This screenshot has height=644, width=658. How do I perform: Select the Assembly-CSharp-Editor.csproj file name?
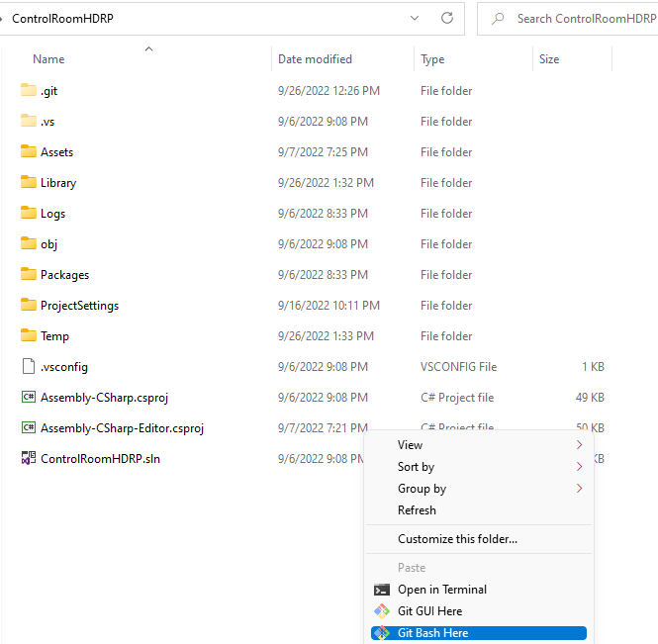122,428
